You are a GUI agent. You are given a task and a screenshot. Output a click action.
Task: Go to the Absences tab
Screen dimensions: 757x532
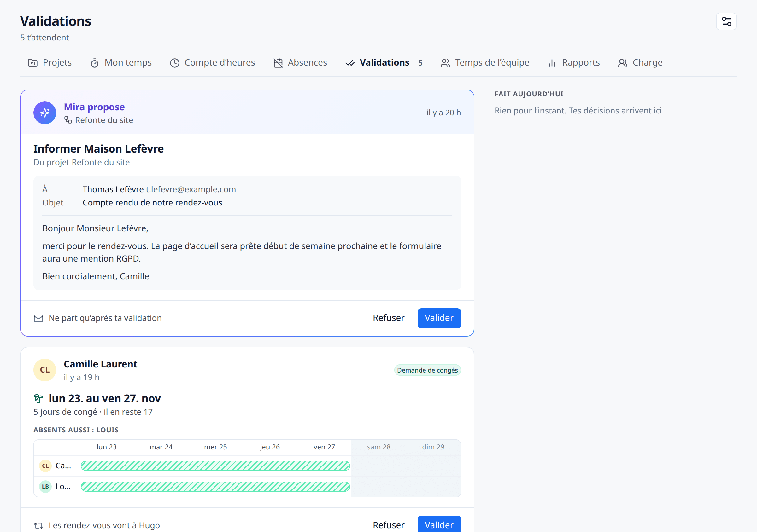300,63
